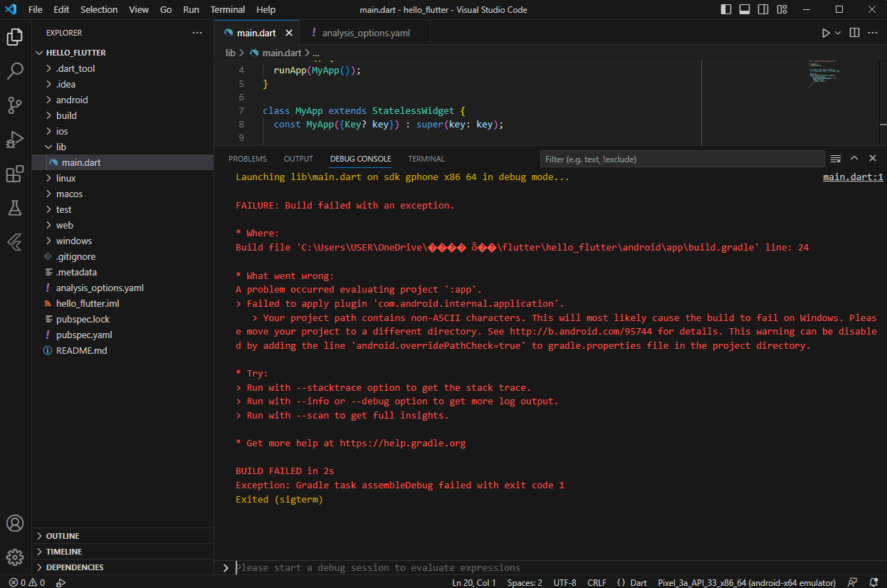887x588 pixels.
Task: Open Customize Layout icon
Action: click(782, 9)
